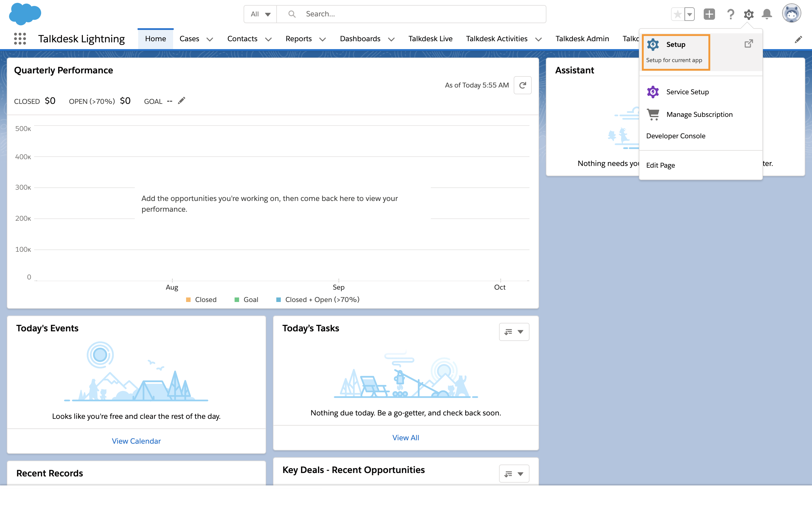Screen dimensions: 812x508
Task: Expand the Dashboards tab chevron
Action: (x=391, y=39)
